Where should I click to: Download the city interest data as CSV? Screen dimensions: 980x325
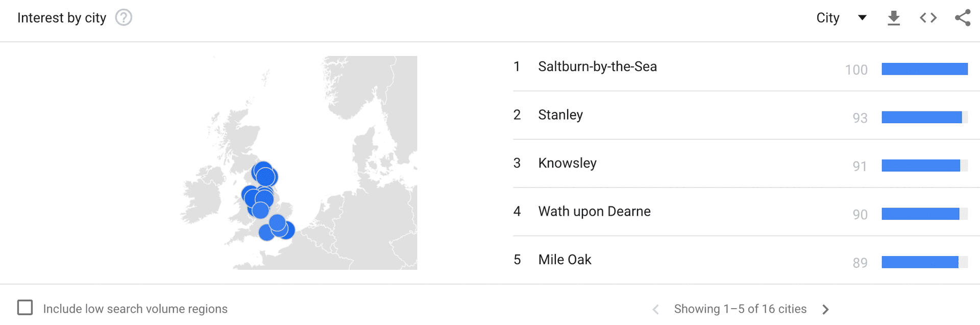point(894,18)
